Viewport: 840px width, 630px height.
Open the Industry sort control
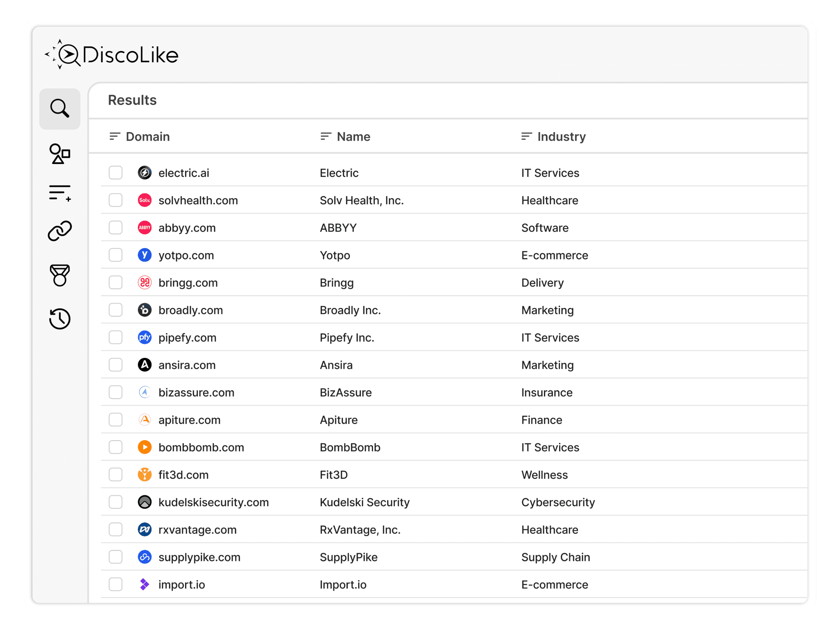click(526, 136)
